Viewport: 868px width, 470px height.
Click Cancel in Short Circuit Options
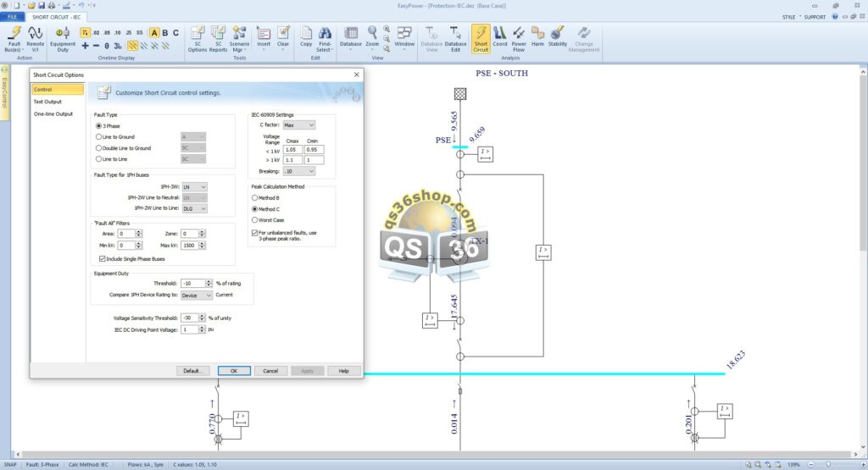270,371
